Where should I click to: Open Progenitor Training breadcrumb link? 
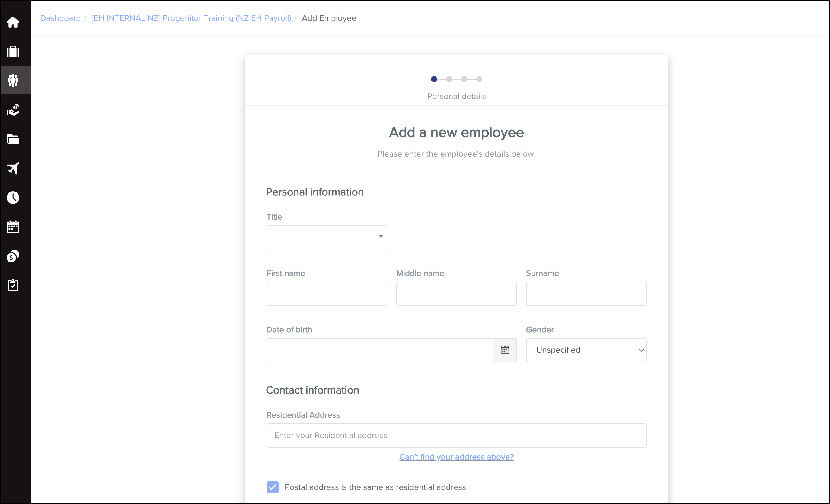(x=191, y=18)
